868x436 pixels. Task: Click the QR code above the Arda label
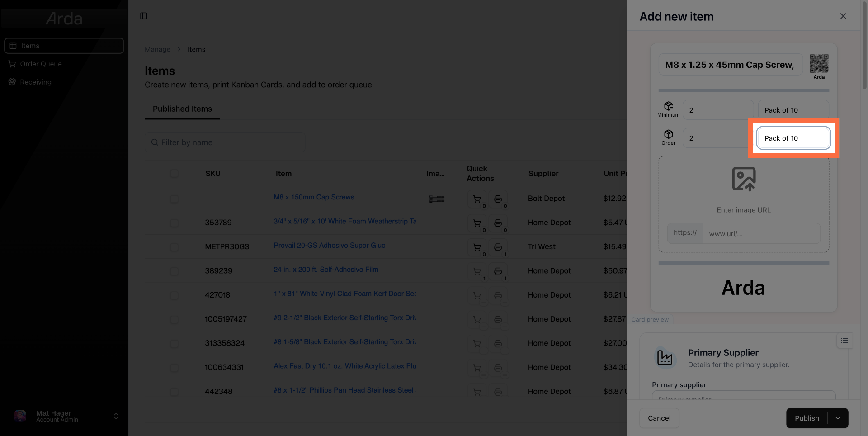(819, 63)
